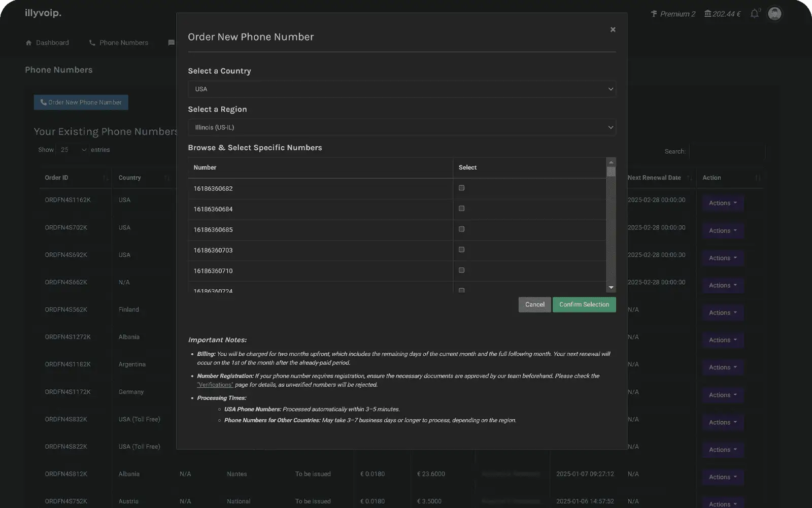Click the number list scroll down arrow
The width and height of the screenshot is (812, 508).
611,288
